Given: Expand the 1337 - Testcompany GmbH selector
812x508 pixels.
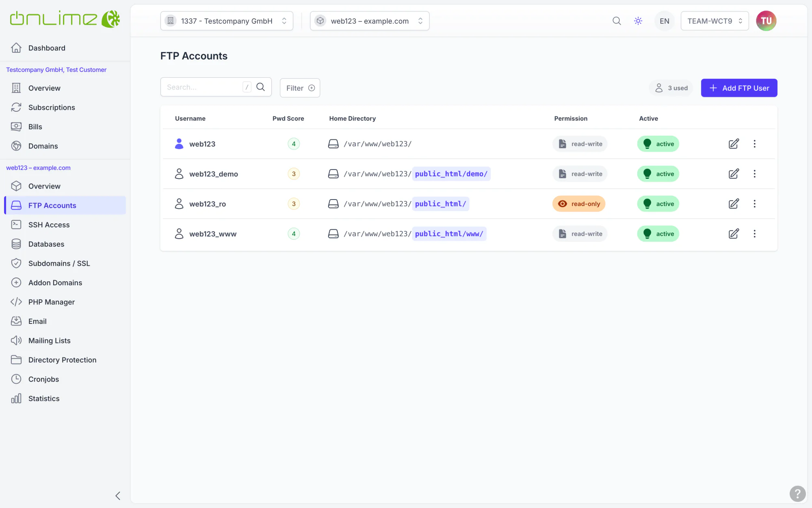Looking at the screenshot, I should [227, 21].
